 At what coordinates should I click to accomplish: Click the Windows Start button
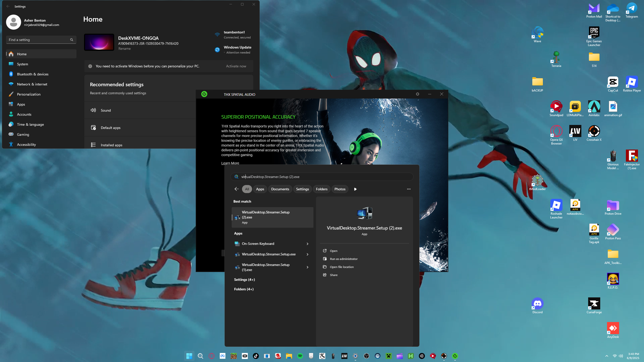coord(189,356)
